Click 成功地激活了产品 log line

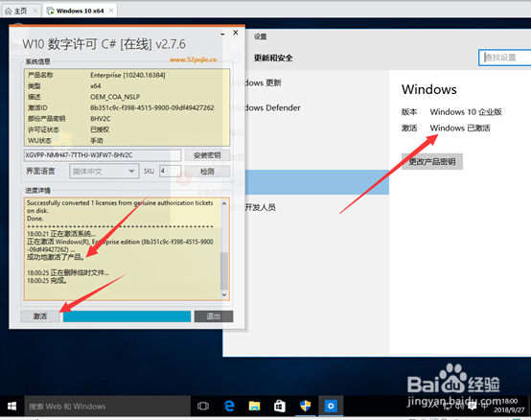(56, 257)
